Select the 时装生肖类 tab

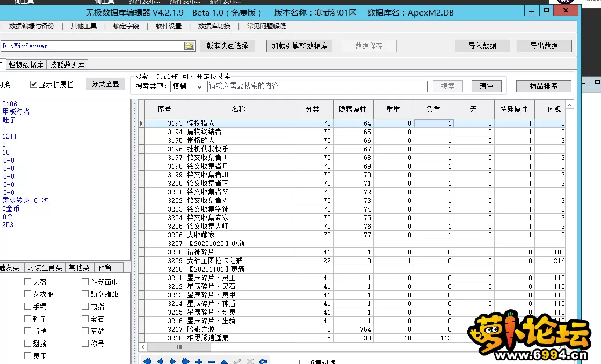click(45, 267)
